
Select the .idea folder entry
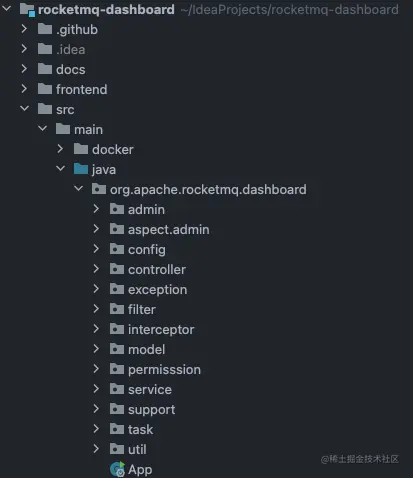click(x=71, y=49)
